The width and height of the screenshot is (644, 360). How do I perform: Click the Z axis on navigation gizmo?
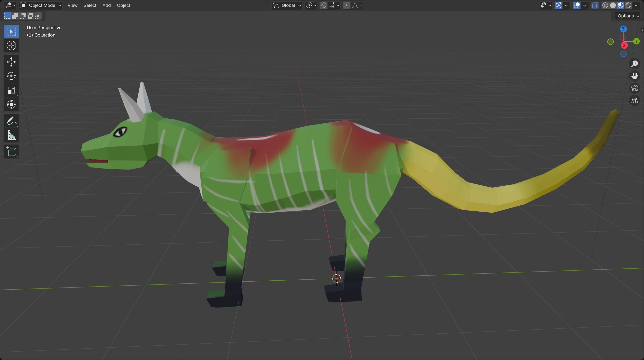(x=623, y=29)
